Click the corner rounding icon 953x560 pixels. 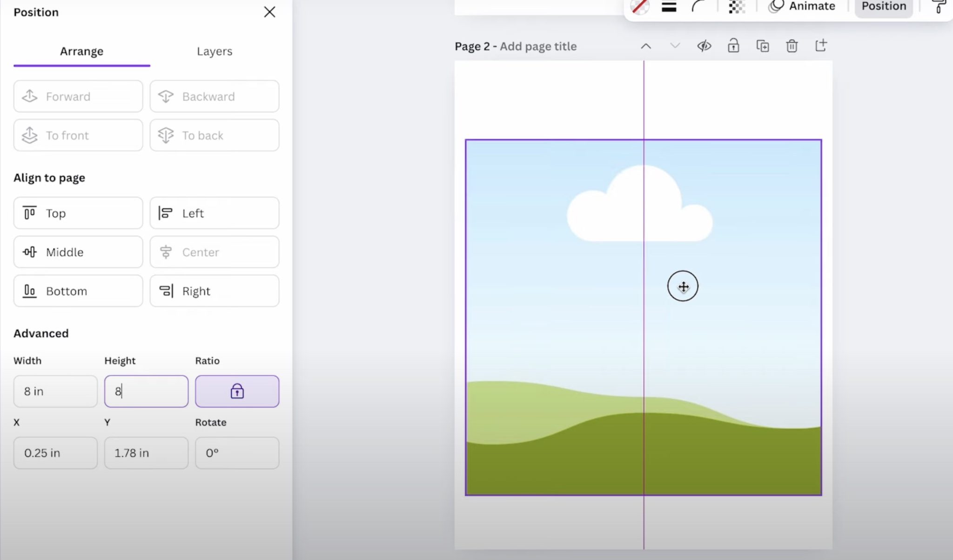(x=698, y=7)
